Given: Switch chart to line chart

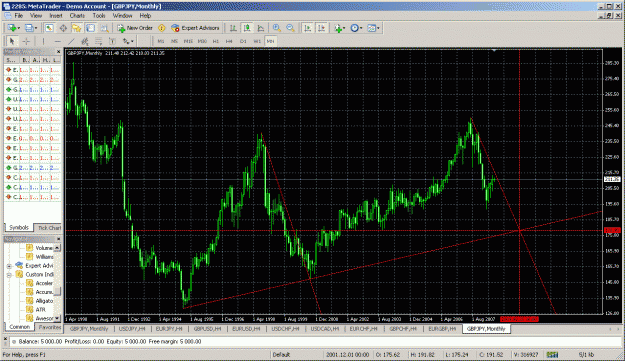Looking at the screenshot, I should (x=261, y=28).
